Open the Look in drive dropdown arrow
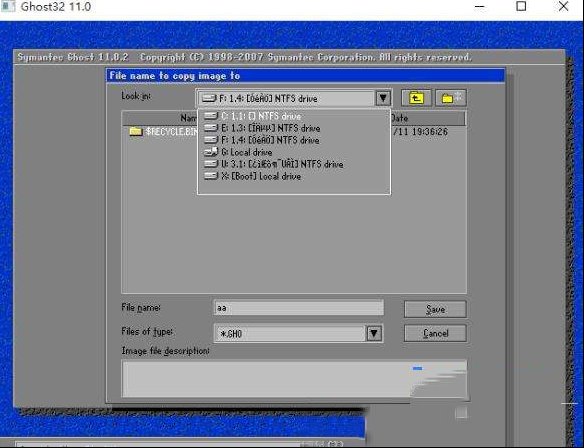This screenshot has width=584, height=448. (383, 98)
